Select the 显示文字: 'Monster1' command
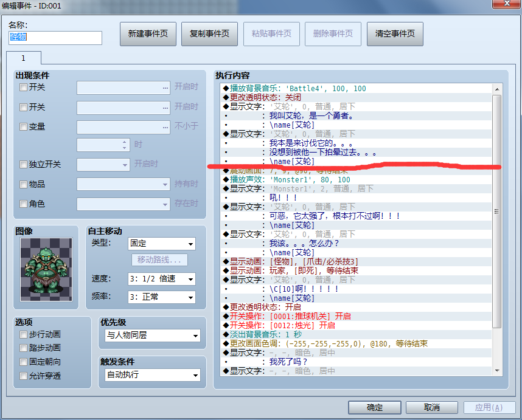This screenshot has height=420, width=522. (357, 188)
